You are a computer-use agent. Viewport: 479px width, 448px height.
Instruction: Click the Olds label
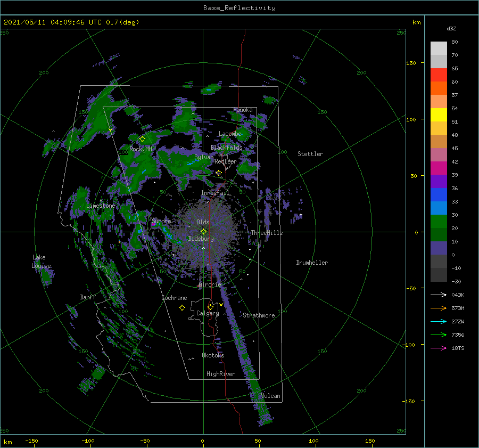[203, 222]
